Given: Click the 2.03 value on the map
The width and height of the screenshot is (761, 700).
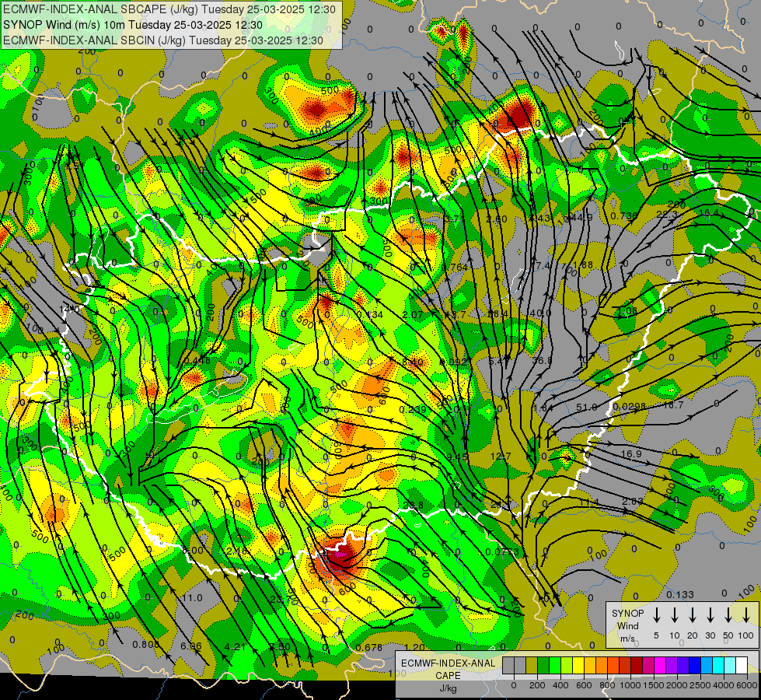Looking at the screenshot, I should (x=633, y=501).
